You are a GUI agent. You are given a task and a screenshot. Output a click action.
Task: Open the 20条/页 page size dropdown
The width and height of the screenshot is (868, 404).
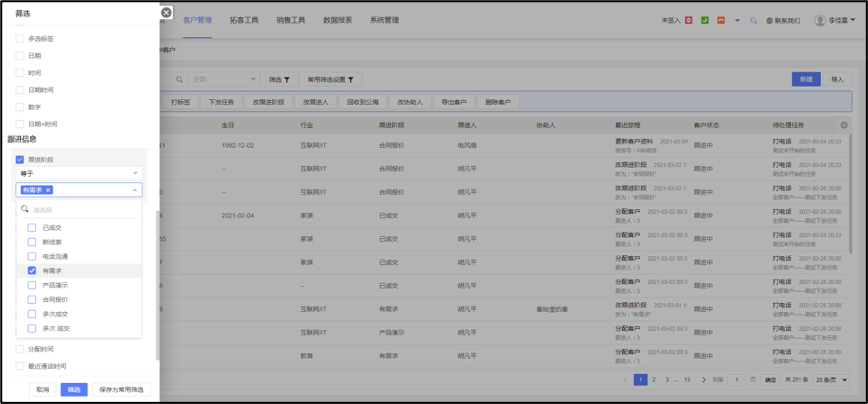click(831, 380)
